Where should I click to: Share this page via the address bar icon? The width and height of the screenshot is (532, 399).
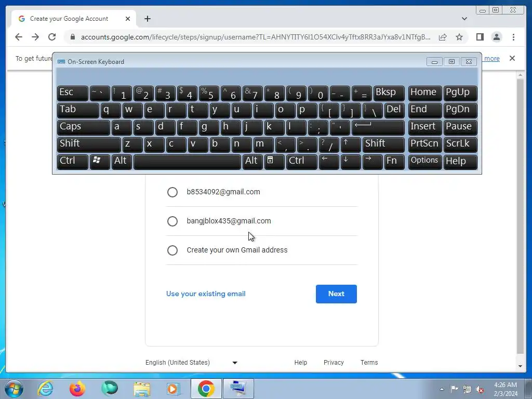(443, 37)
